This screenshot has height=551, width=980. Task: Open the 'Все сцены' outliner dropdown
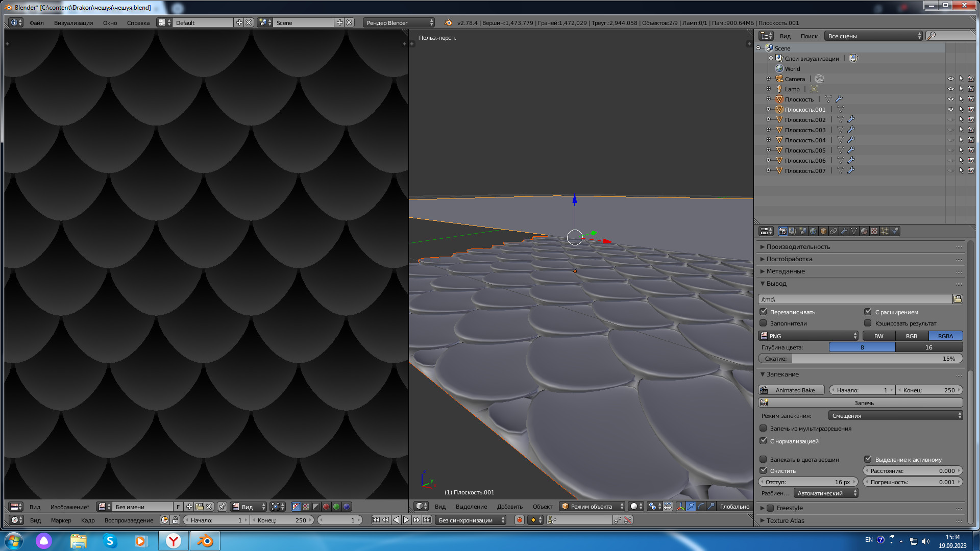tap(873, 36)
